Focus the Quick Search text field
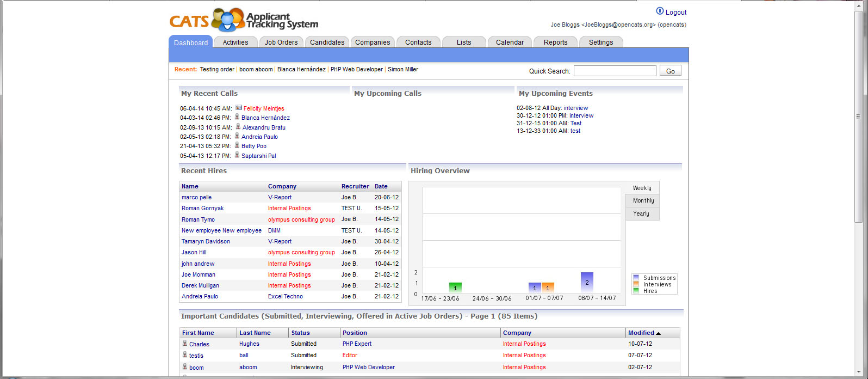Image resolution: width=868 pixels, height=379 pixels. point(615,71)
